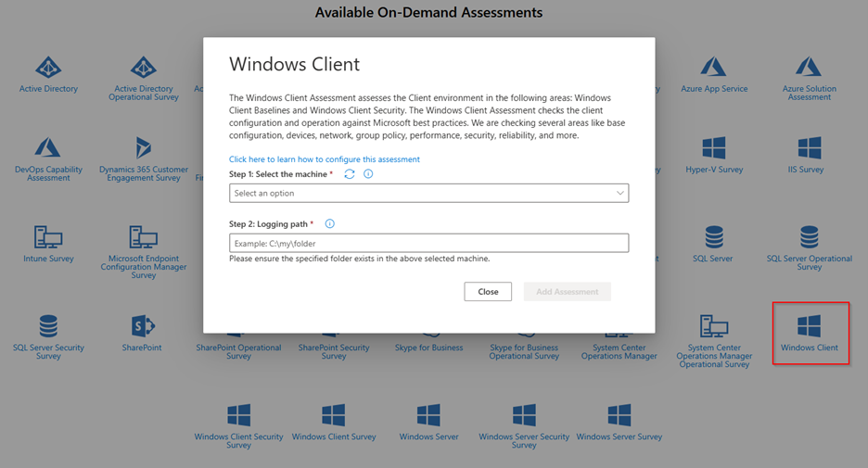The height and width of the screenshot is (468, 868).
Task: Show info for Step 1 Select the machine
Action: click(368, 173)
